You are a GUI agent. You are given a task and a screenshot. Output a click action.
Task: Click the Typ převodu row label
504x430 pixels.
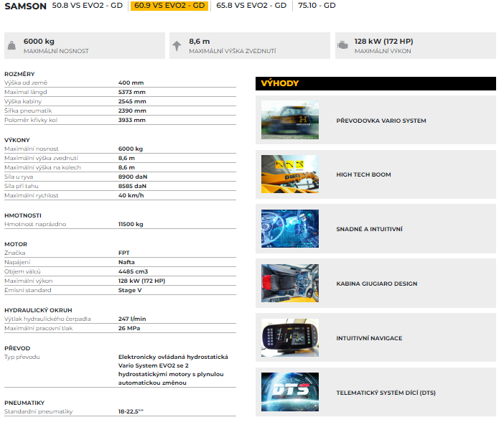tap(22, 357)
